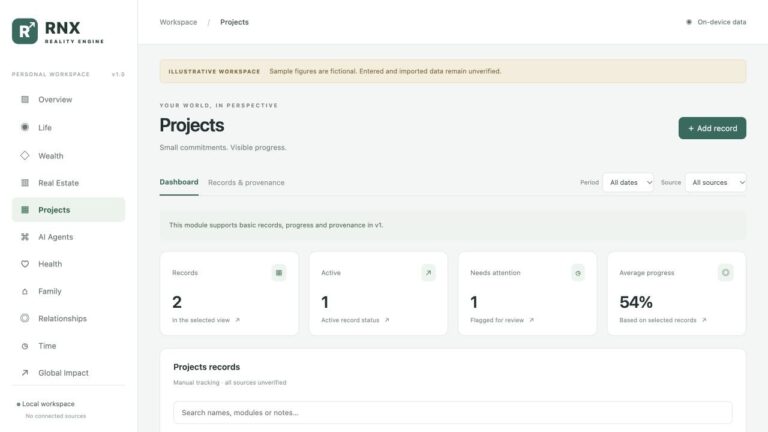Click the On-device data status dot
This screenshot has width=768, height=432.
(x=689, y=22)
